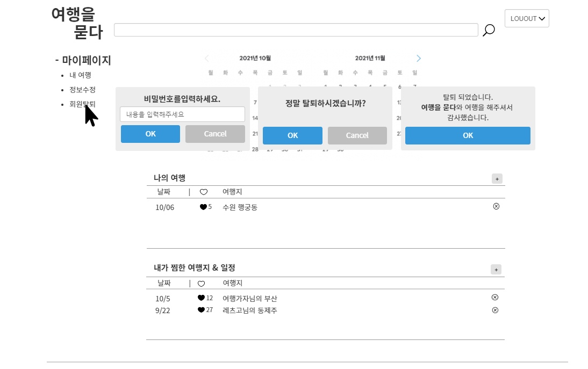The height and width of the screenshot is (369, 588).
Task: Open the LOUOUT dropdown
Action: [x=527, y=18]
